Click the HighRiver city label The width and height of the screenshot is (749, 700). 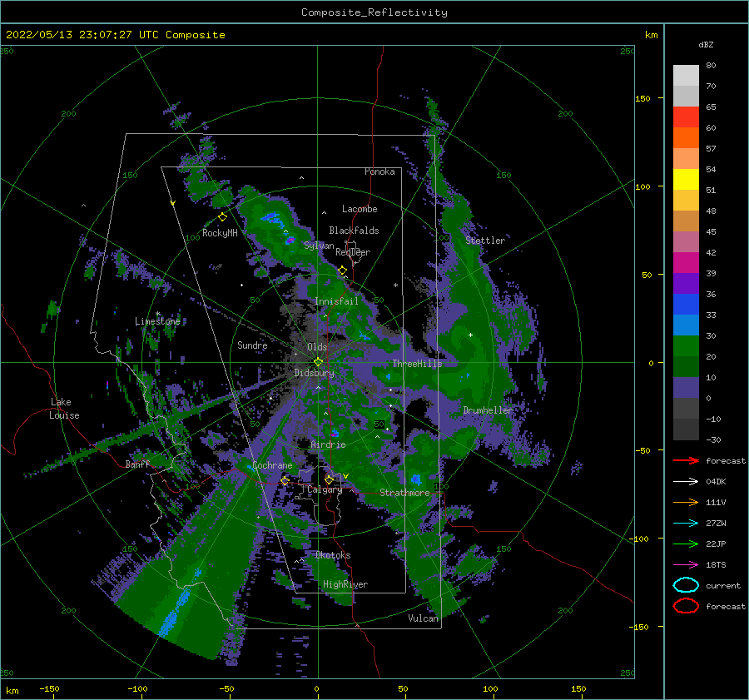[x=345, y=584]
